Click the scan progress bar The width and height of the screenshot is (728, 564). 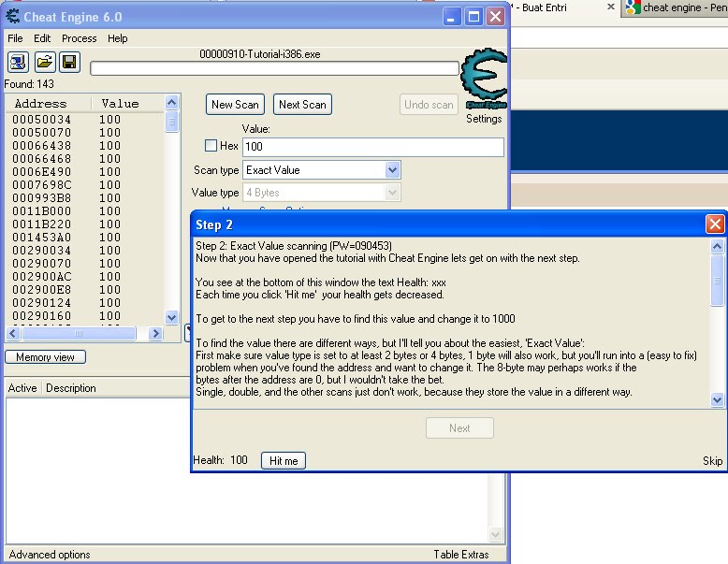[274, 68]
